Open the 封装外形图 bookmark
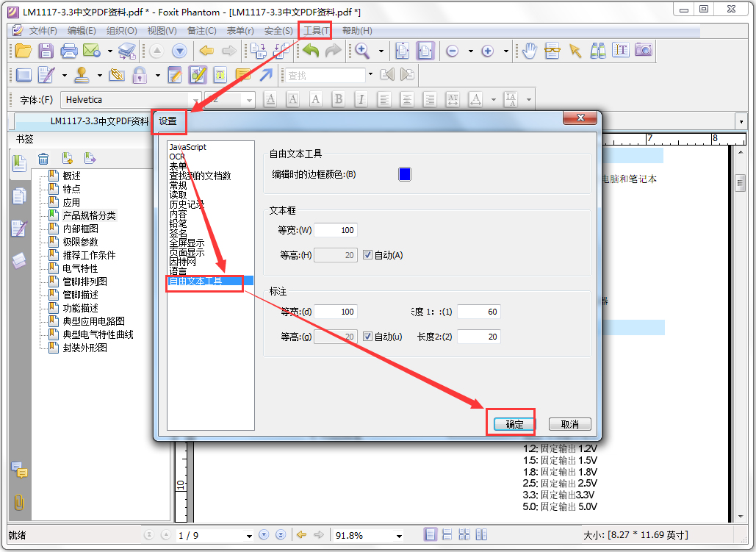756x552 pixels. tap(85, 348)
